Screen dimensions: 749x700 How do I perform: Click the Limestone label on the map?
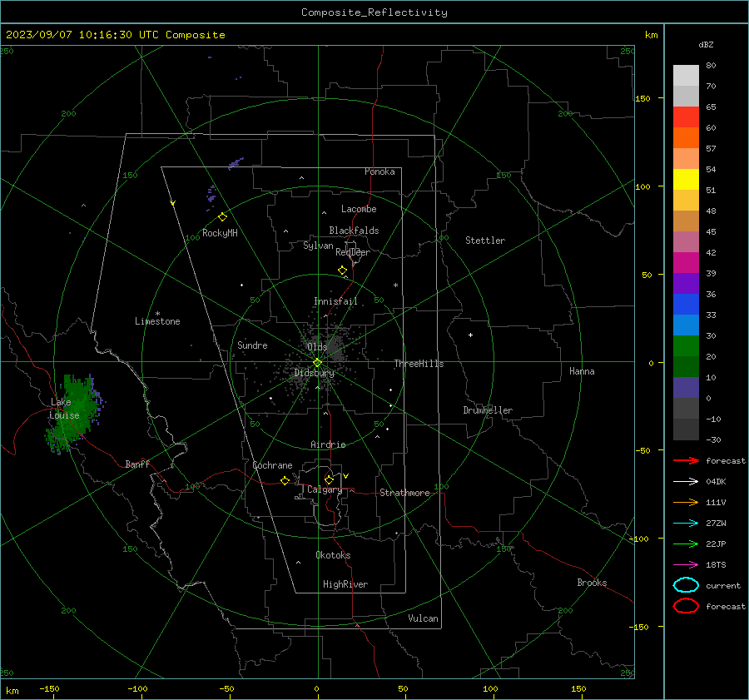click(x=157, y=321)
